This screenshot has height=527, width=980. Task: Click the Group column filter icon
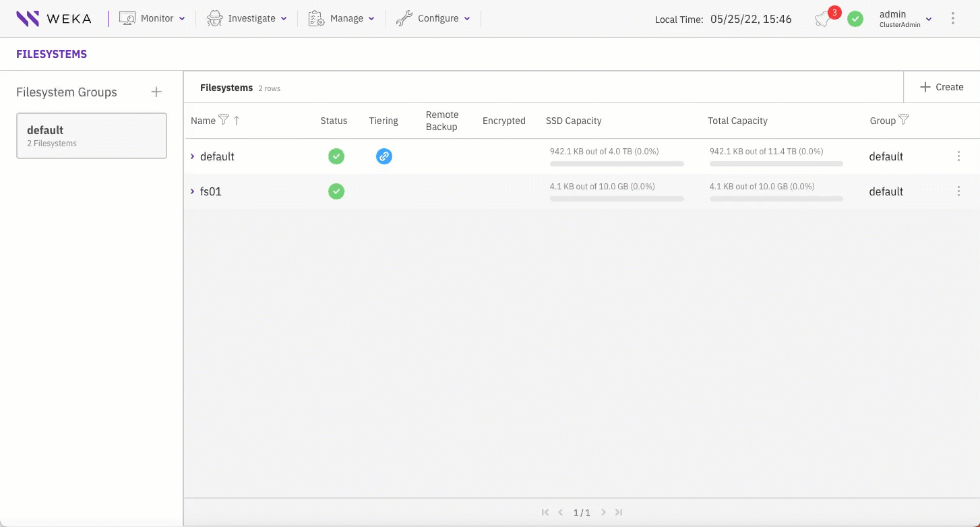point(904,120)
